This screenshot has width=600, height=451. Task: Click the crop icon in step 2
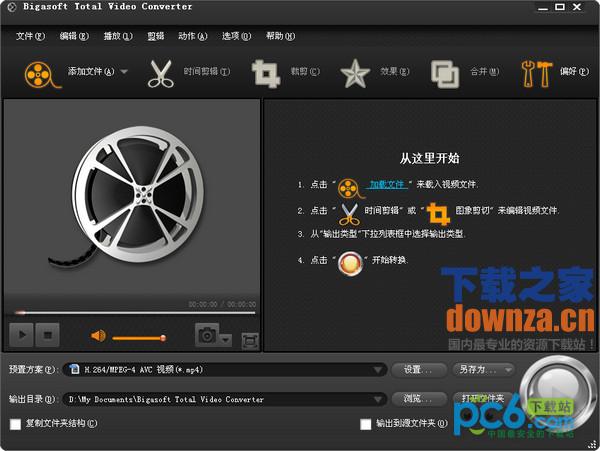[439, 214]
